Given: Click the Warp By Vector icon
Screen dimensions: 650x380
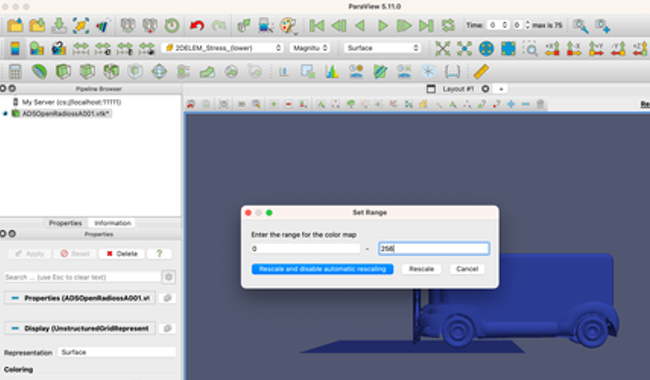Looking at the screenshot, I should tap(207, 72).
